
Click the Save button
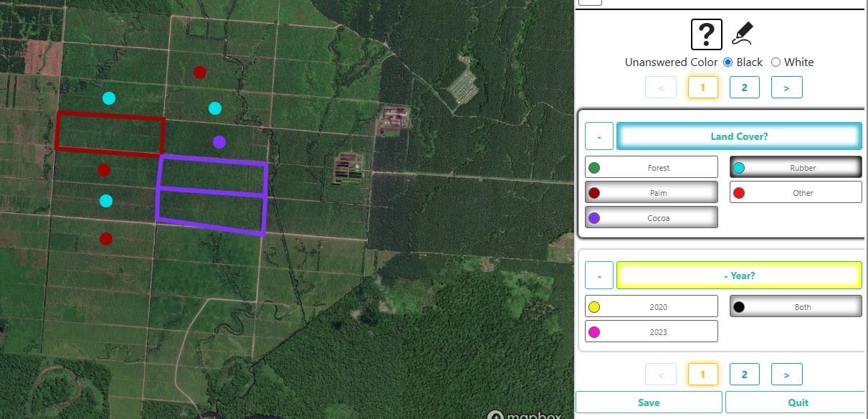(649, 402)
